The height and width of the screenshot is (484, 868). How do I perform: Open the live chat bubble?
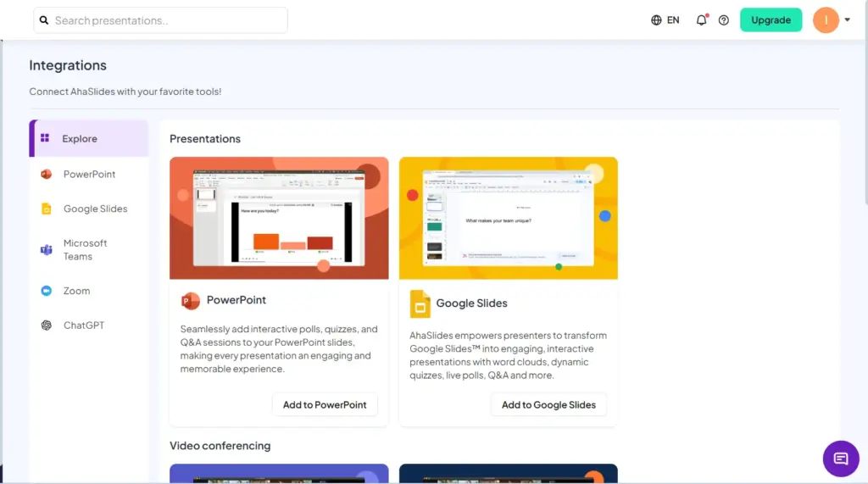tap(840, 459)
